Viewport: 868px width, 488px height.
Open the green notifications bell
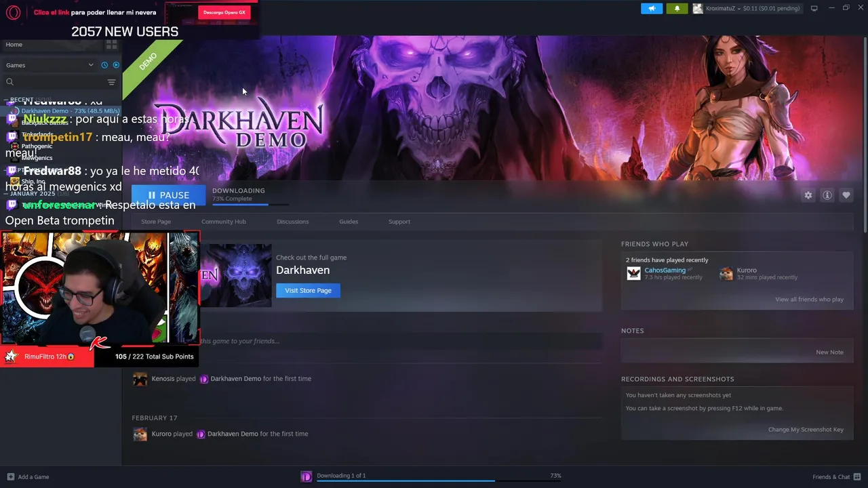(677, 9)
